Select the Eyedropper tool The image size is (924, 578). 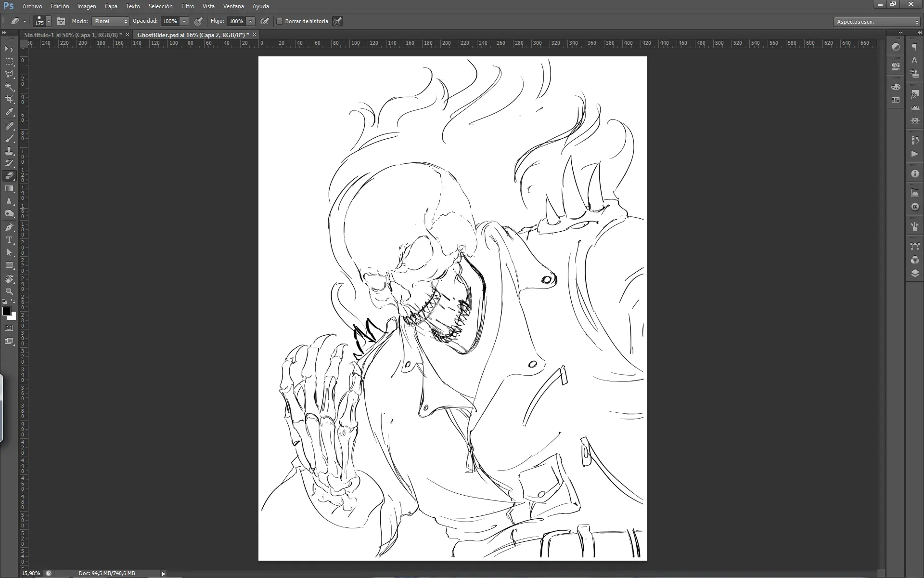[x=9, y=112]
